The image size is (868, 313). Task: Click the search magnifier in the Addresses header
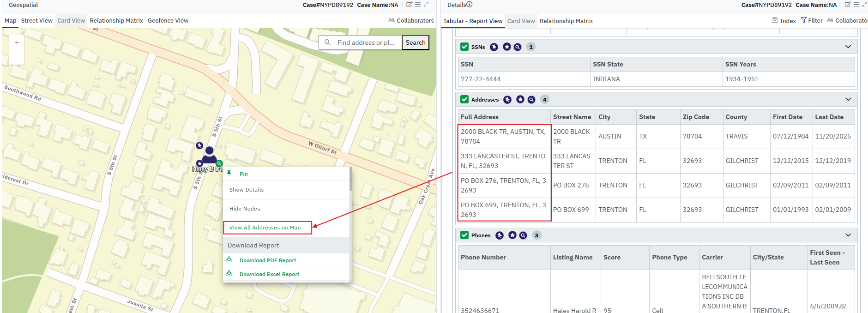[531, 100]
